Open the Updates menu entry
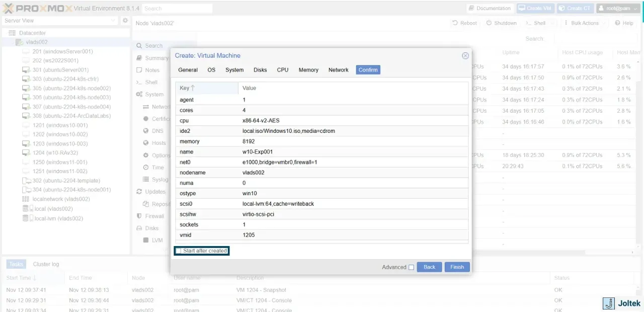Viewport: 644px width, 312px height. [155, 192]
